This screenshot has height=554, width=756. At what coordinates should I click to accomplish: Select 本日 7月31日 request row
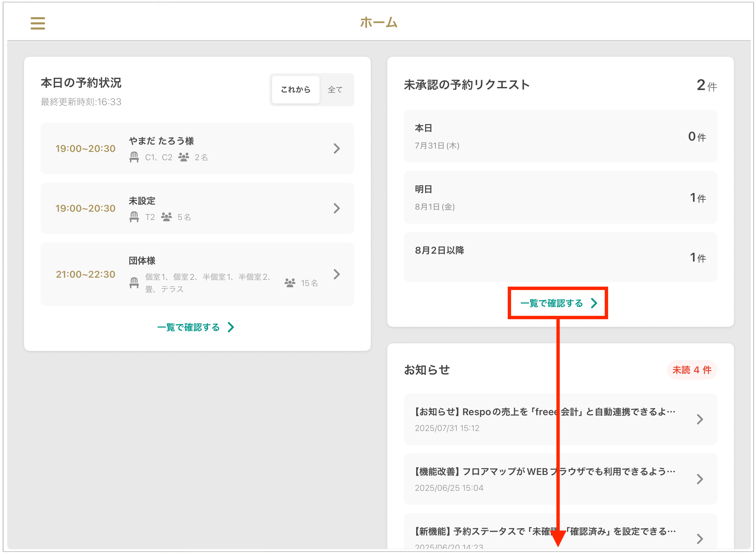(x=560, y=136)
